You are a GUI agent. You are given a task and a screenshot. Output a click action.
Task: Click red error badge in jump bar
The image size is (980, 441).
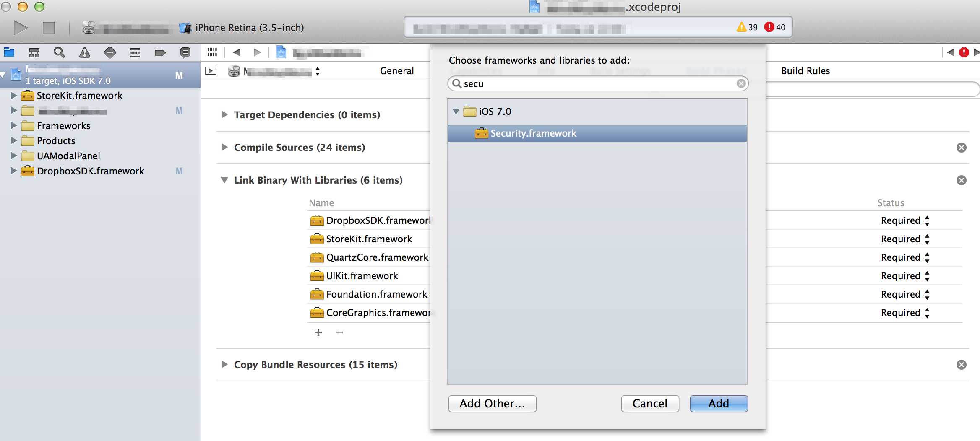(964, 52)
